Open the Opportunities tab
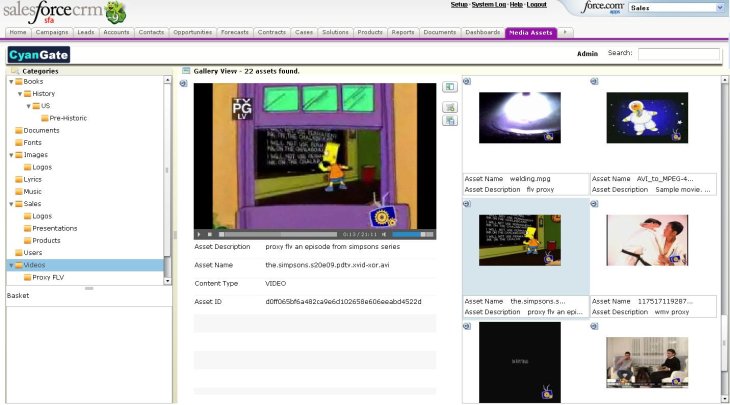Screen dimensions: 730x405 click(192, 32)
